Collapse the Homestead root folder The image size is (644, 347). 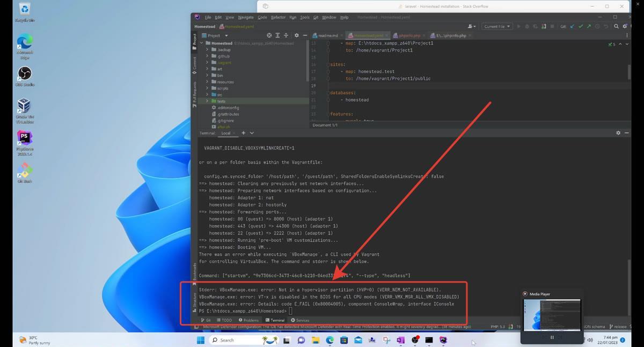point(202,43)
